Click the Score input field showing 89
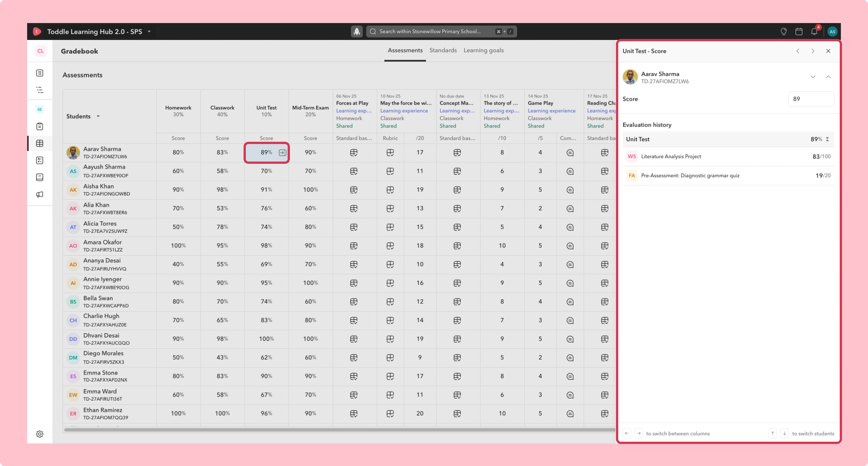Image resolution: width=868 pixels, height=466 pixels. (811, 99)
